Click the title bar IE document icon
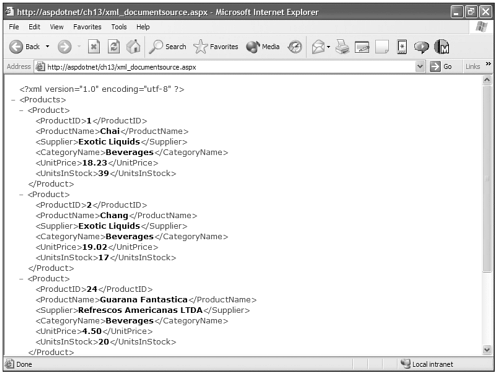Viewport: 498px width, 374px height. (9, 11)
